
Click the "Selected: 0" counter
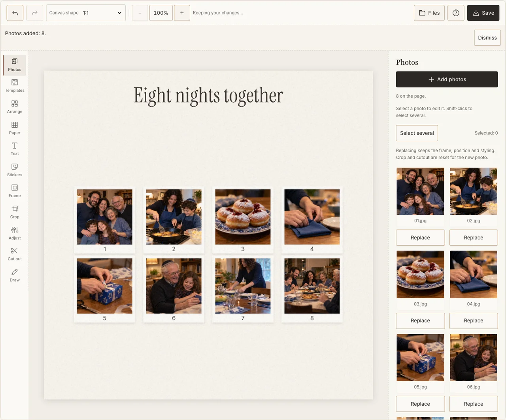pos(486,133)
